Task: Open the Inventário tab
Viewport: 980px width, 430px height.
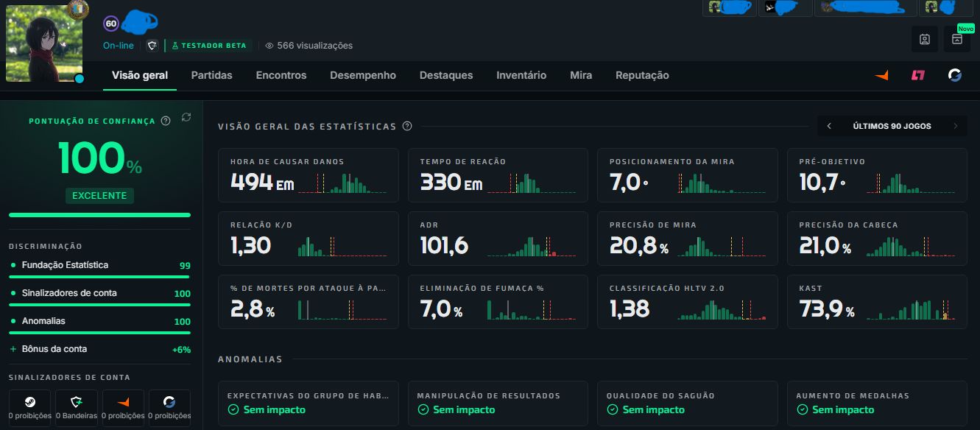Action: (x=521, y=75)
